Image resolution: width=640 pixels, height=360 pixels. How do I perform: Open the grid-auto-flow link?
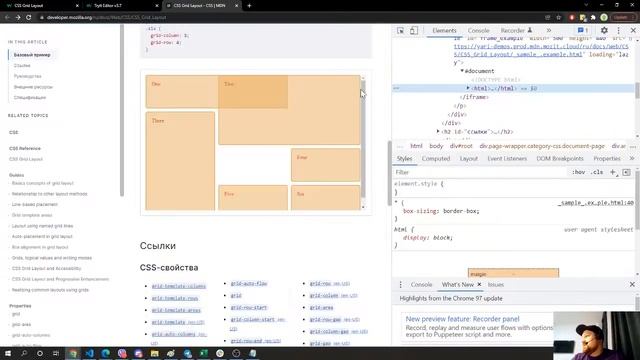click(x=249, y=283)
